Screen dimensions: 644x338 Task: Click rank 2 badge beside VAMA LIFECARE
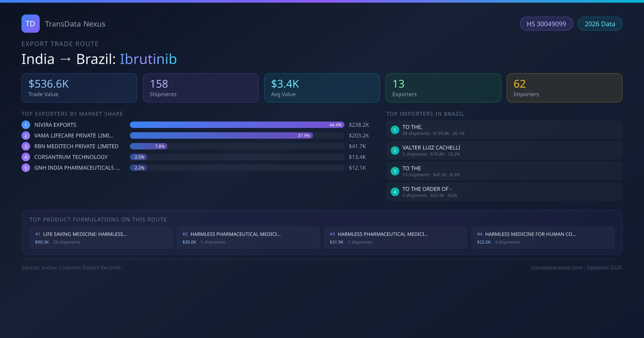pyautogui.click(x=25, y=135)
